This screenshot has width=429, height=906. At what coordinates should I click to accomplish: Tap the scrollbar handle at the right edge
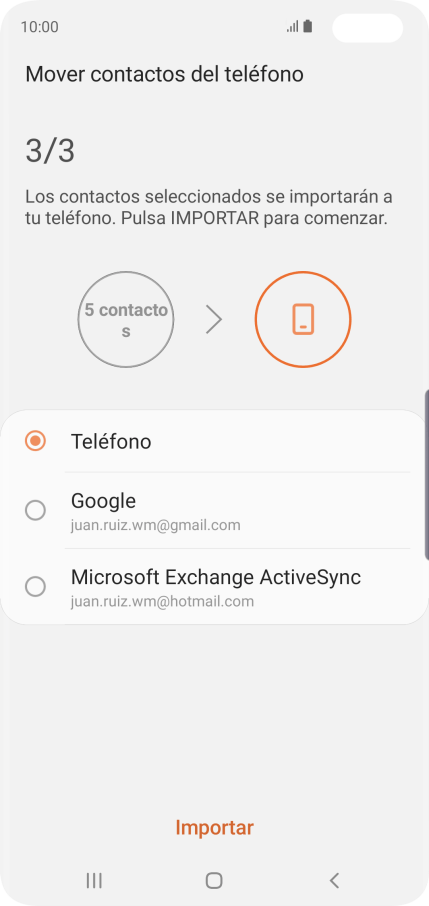pyautogui.click(x=427, y=475)
